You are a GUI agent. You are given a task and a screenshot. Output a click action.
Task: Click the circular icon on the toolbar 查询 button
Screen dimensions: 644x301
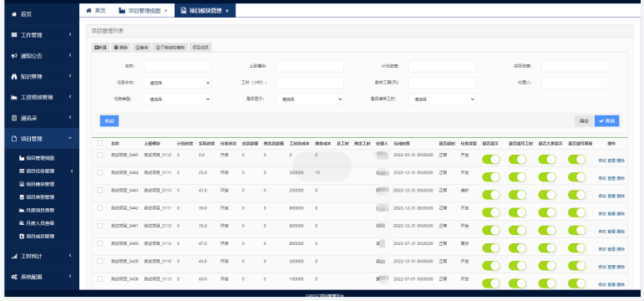pyautogui.click(x=137, y=48)
